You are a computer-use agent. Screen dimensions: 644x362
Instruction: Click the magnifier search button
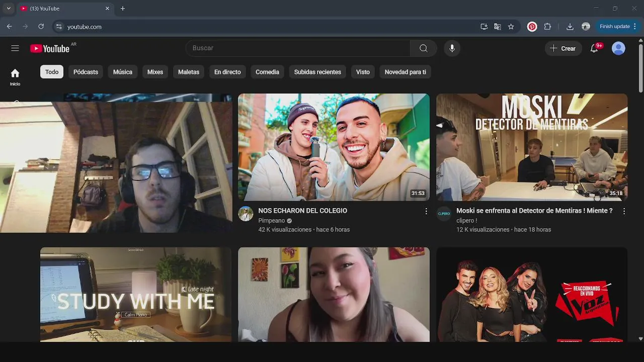[x=423, y=48]
